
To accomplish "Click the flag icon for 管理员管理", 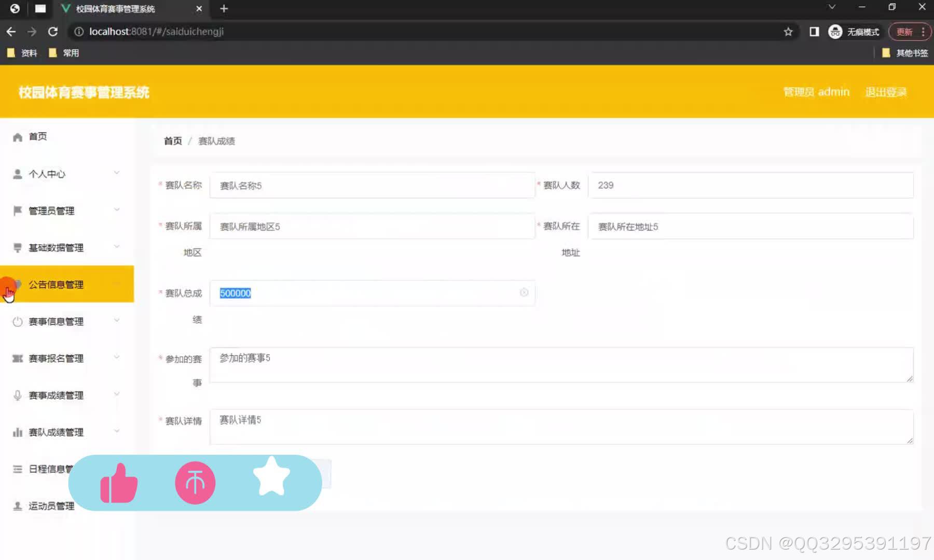I will pos(18,211).
